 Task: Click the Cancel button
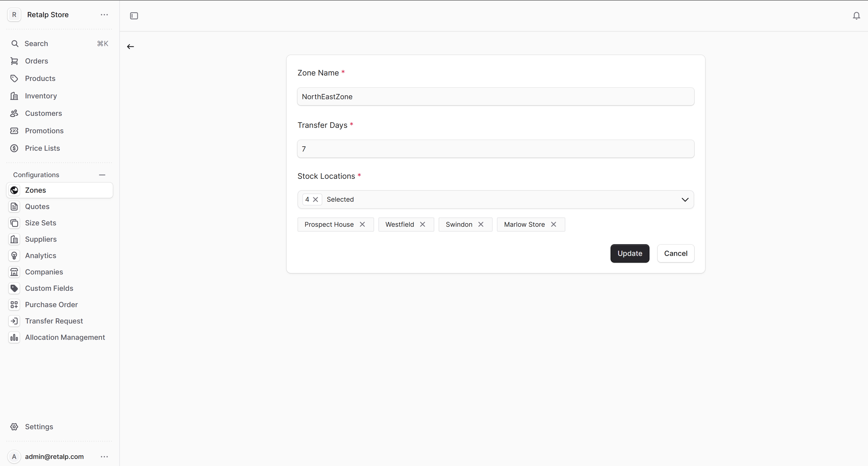[x=676, y=253]
